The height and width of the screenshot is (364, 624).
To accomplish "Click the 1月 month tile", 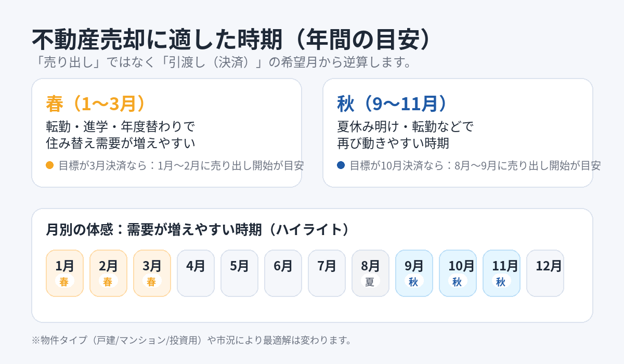I will pos(65,273).
